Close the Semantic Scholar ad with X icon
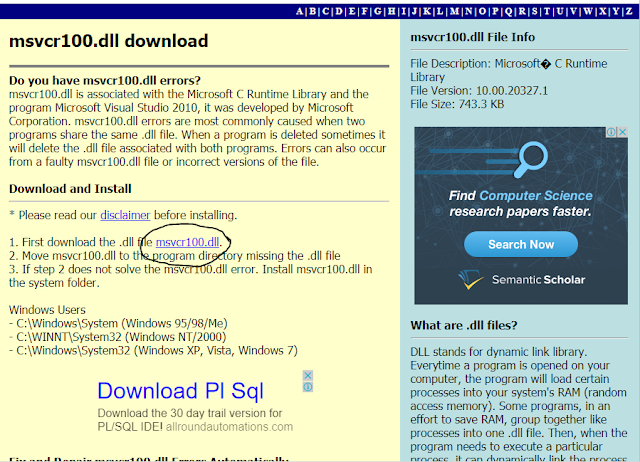The height and width of the screenshot is (462, 640). (x=622, y=132)
